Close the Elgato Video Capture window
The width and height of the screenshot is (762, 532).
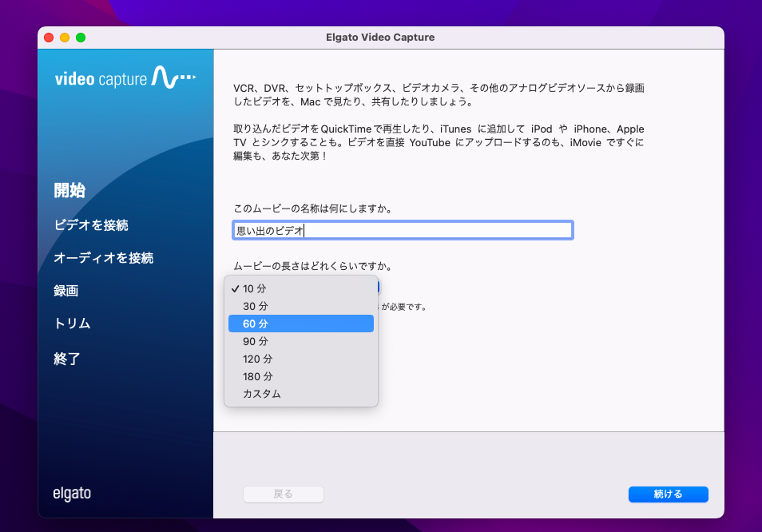(x=49, y=38)
